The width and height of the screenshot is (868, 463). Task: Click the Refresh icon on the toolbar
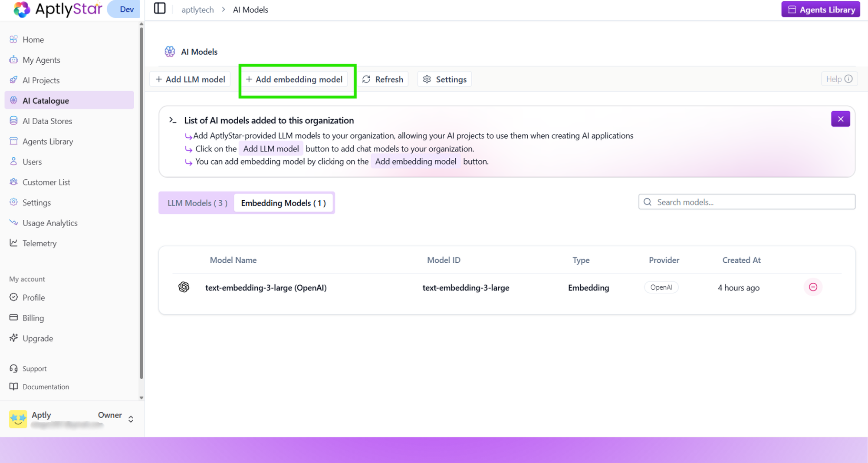(367, 79)
